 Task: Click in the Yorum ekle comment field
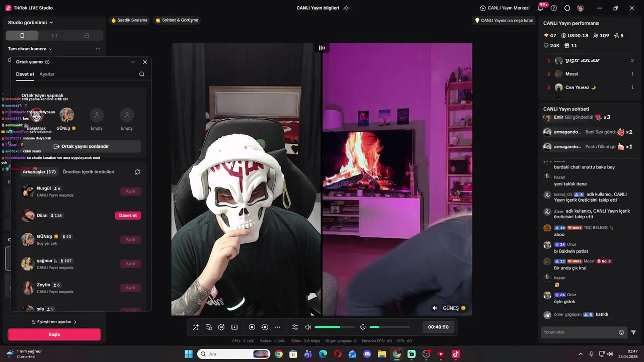point(580,332)
